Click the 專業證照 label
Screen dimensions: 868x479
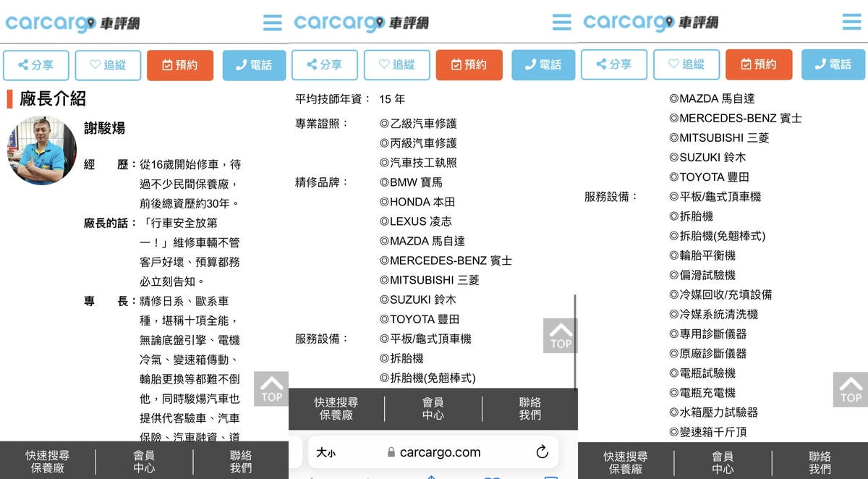click(322, 124)
